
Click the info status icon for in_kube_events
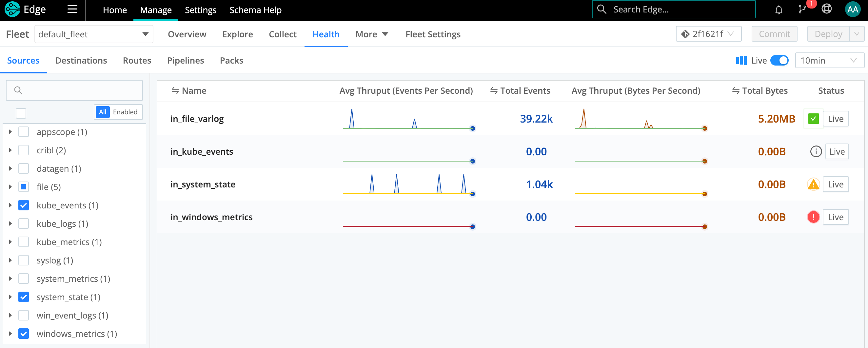point(816,152)
